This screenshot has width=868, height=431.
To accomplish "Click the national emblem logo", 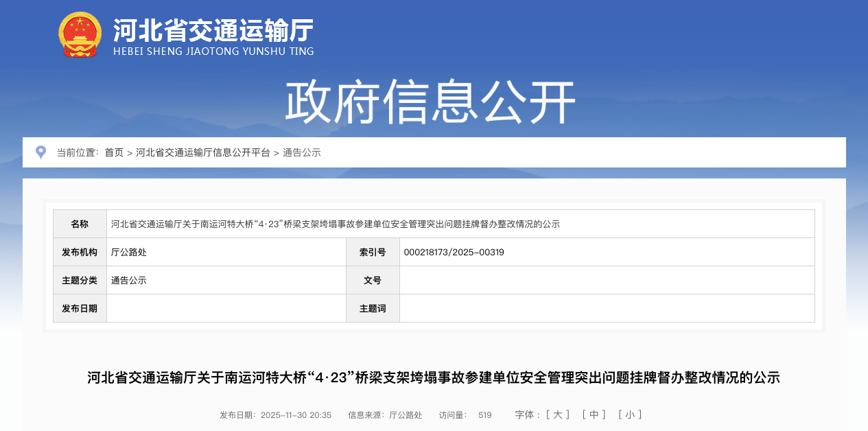I will point(80,34).
